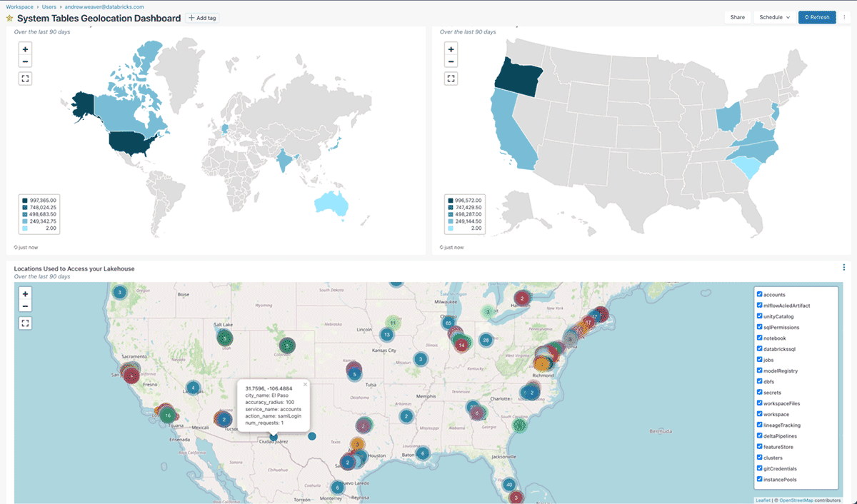Viewport: 857px width, 504px height.
Task: Toggle the databrickssql layer checkbox
Action: point(760,349)
